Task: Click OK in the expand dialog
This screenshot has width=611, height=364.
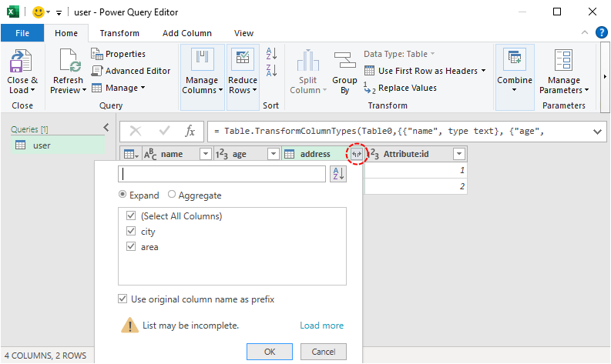Action: point(269,352)
